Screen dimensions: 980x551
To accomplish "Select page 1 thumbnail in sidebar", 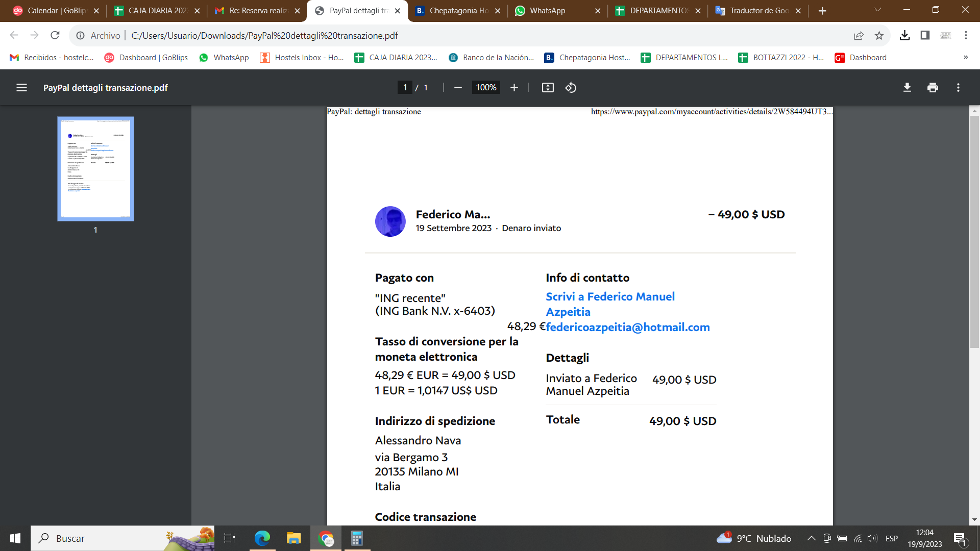I will click(95, 168).
